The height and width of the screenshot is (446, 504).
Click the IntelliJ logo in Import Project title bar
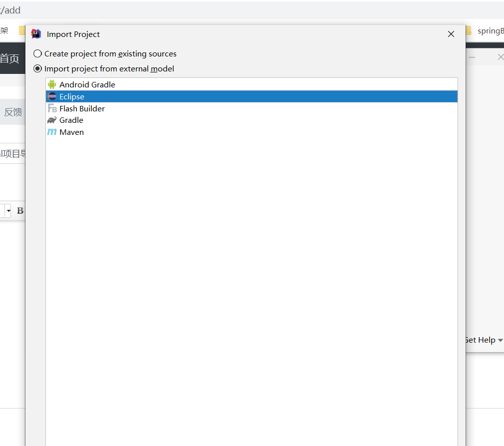point(36,34)
